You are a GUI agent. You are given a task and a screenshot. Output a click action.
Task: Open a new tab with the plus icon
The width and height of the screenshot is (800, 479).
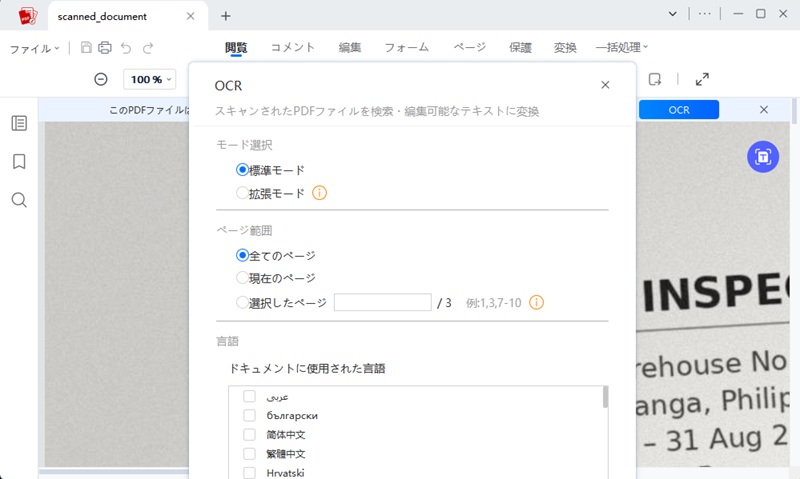[x=226, y=16]
